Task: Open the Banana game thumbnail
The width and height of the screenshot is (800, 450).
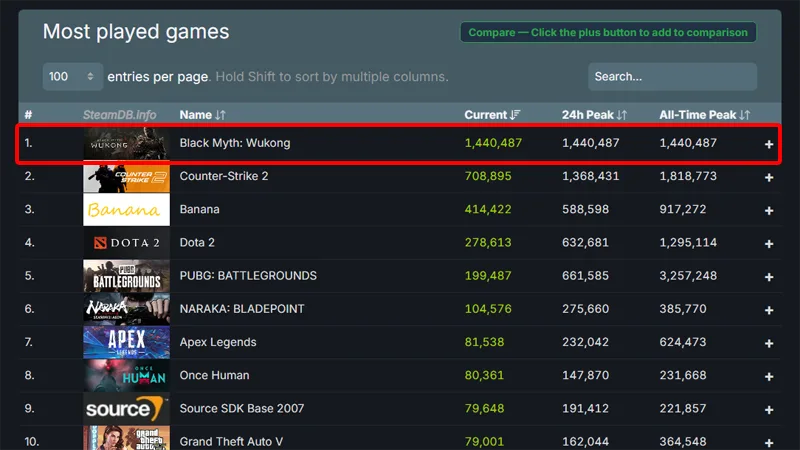Action: 127,209
